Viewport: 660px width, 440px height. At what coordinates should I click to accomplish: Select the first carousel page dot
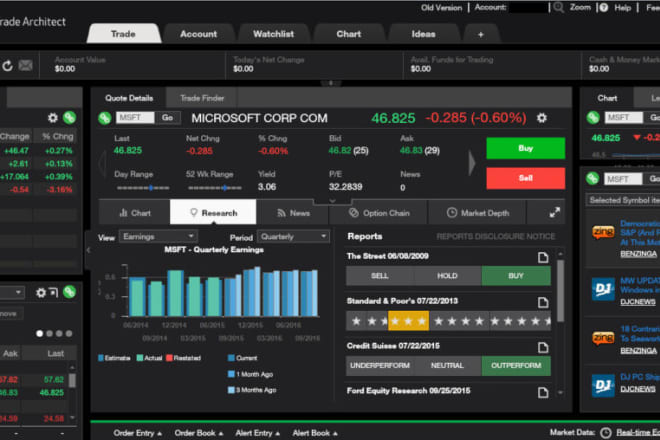click(x=40, y=333)
